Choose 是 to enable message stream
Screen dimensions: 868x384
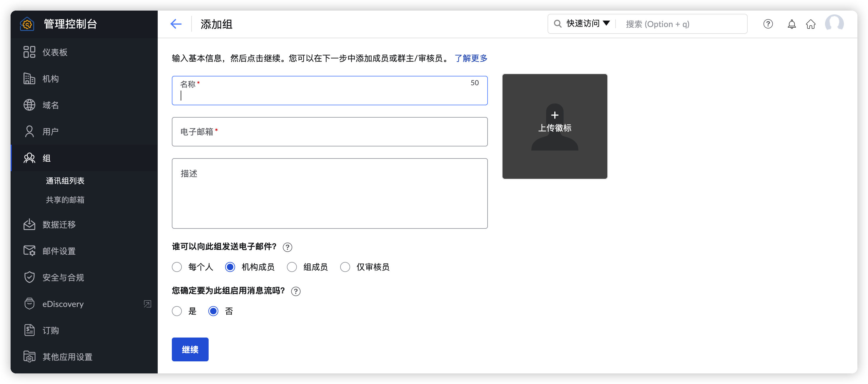pos(177,311)
